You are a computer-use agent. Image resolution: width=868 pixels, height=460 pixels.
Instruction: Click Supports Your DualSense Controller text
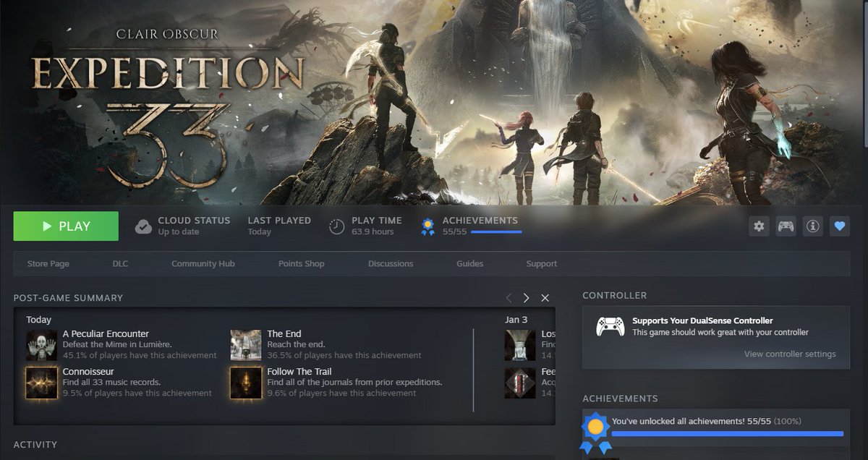coord(702,320)
